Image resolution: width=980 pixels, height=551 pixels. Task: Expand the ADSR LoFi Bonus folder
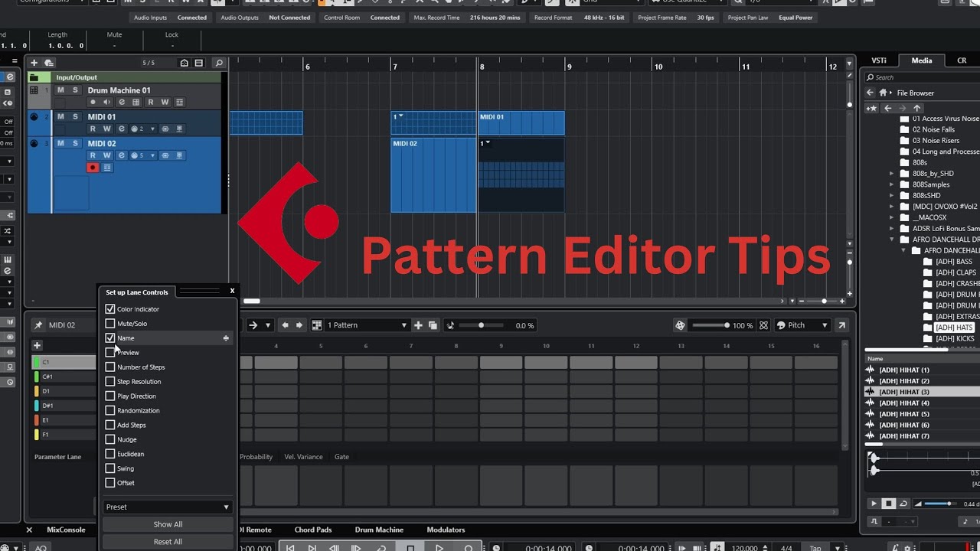891,229
